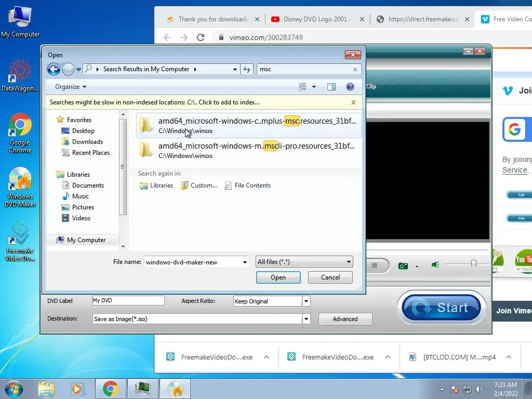Image resolution: width=532 pixels, height=399 pixels.
Task: Click the big Start button
Action: click(x=441, y=308)
